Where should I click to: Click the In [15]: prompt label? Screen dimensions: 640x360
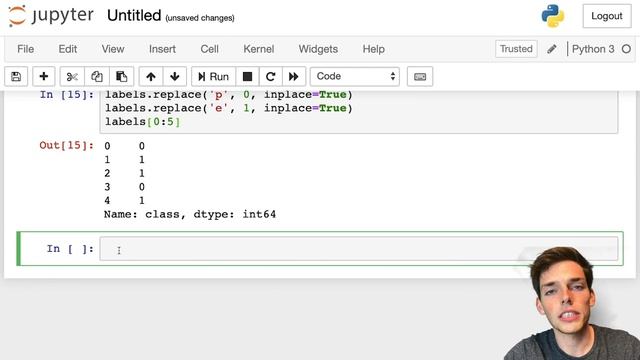[67, 95]
